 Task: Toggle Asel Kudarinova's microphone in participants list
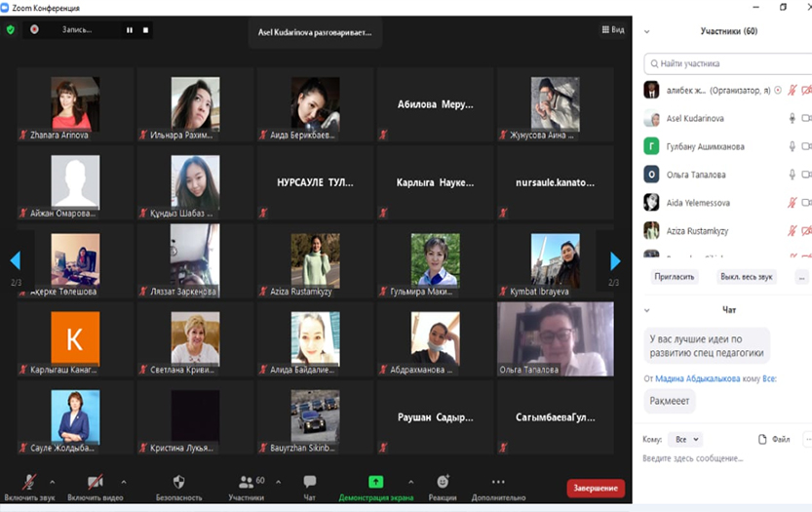click(792, 118)
